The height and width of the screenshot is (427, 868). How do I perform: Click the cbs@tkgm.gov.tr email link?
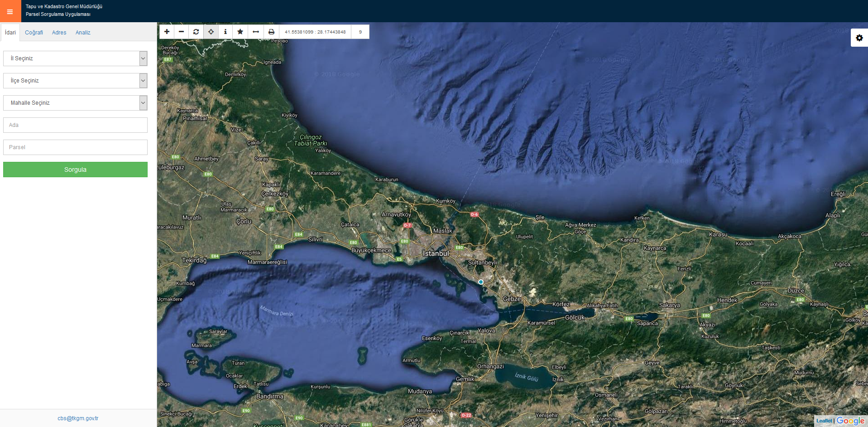pos(78,418)
